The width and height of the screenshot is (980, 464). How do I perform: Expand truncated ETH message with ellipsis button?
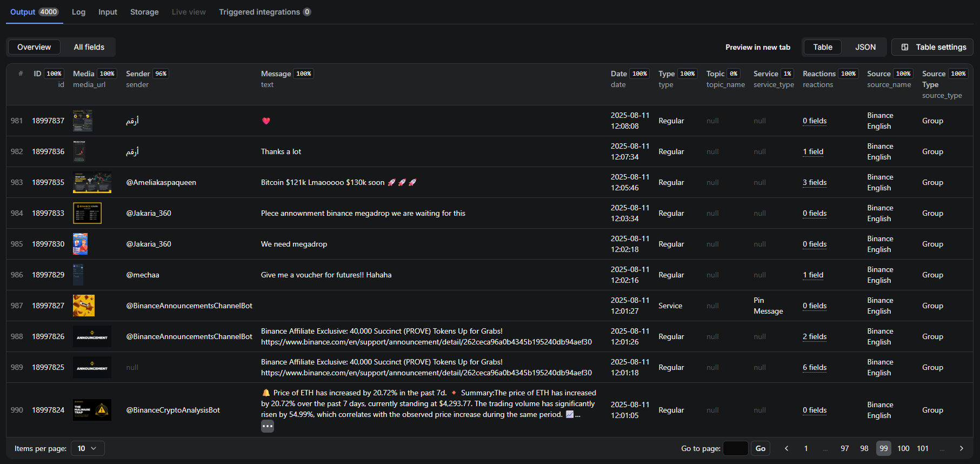(x=268, y=426)
